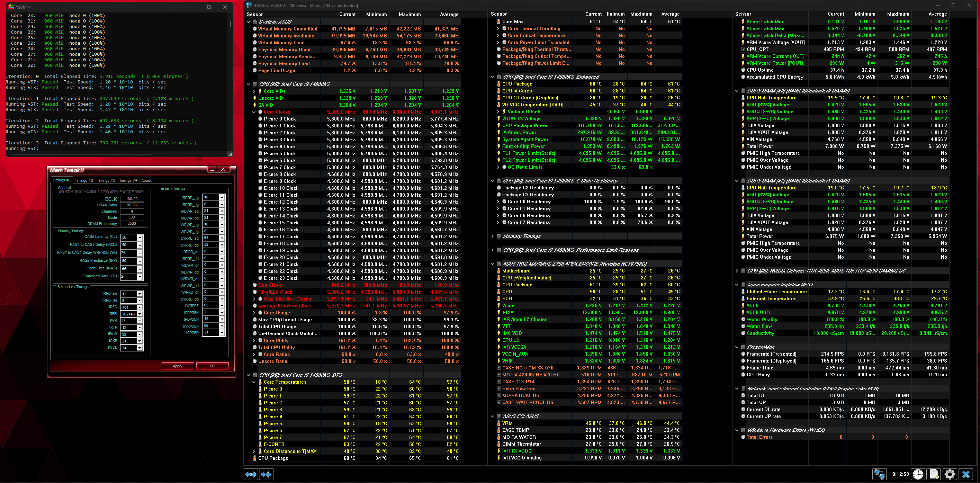Screen dimensions: 980x483
Task: Click the Current column header in the left pane
Action: (x=339, y=15)
